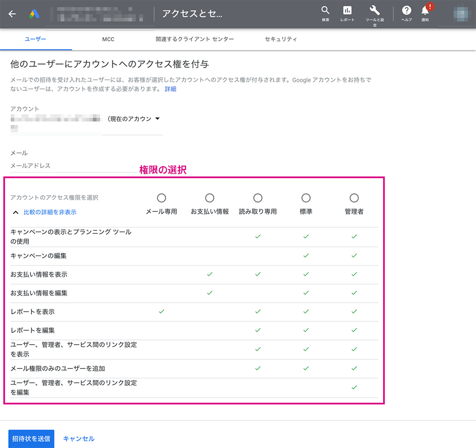Open the 詳細 help link

[x=170, y=89]
